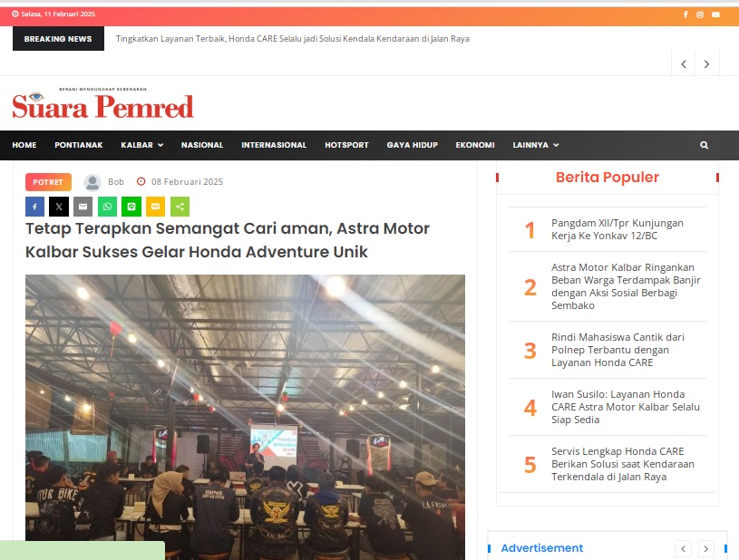This screenshot has height=560, width=739.
Task: Go to PONTIANAK menu section
Action: 79,145
